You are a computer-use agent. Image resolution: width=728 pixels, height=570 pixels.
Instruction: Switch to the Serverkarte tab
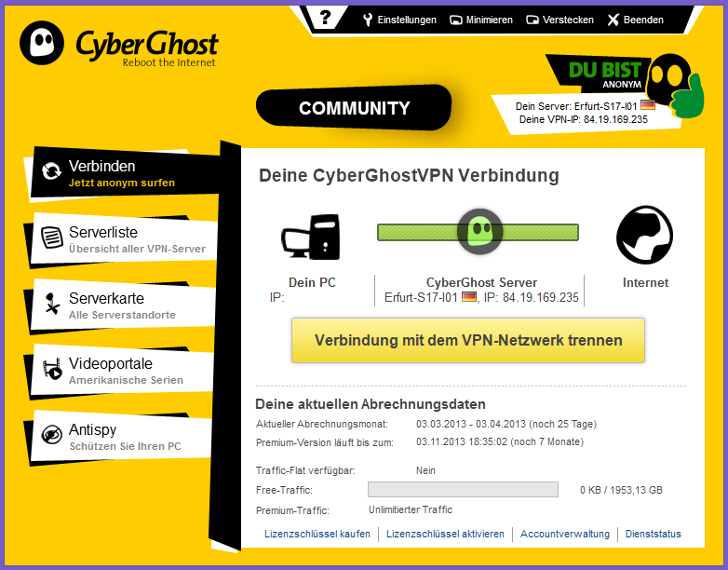pos(124,306)
